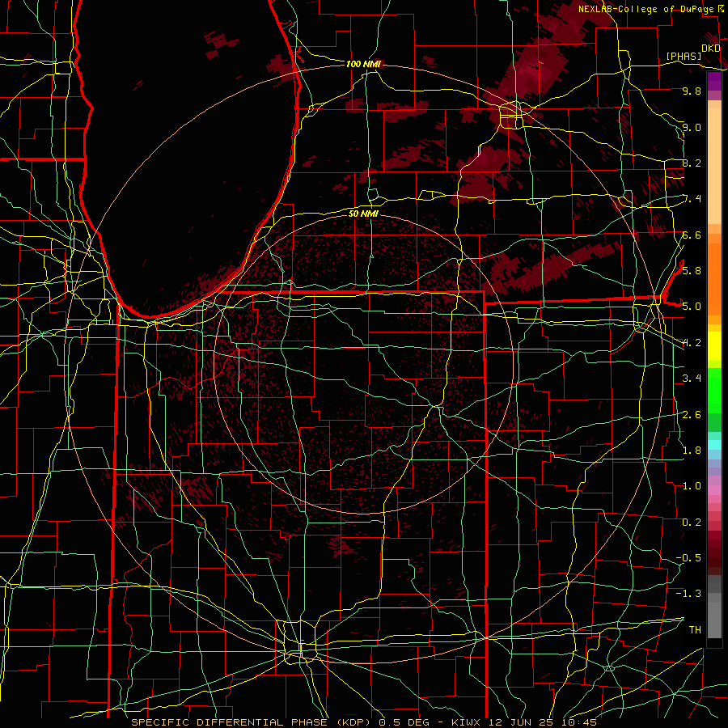
Task: Pick the pink segment of the color bar
Action: point(714,490)
